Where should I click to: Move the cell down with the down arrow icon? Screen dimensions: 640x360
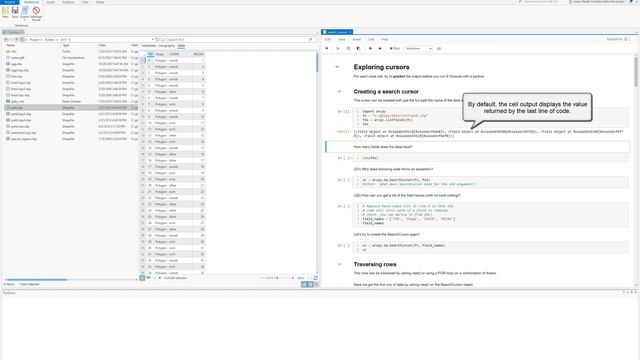pos(380,49)
